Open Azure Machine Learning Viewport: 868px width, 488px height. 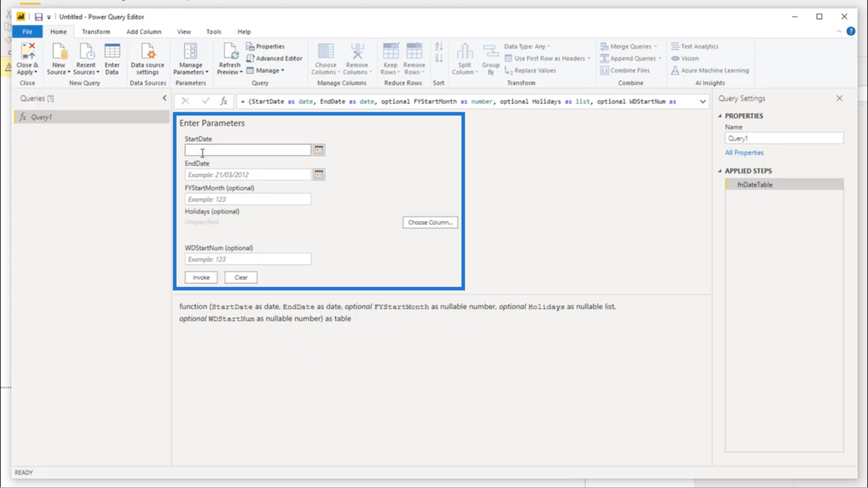[x=710, y=71]
